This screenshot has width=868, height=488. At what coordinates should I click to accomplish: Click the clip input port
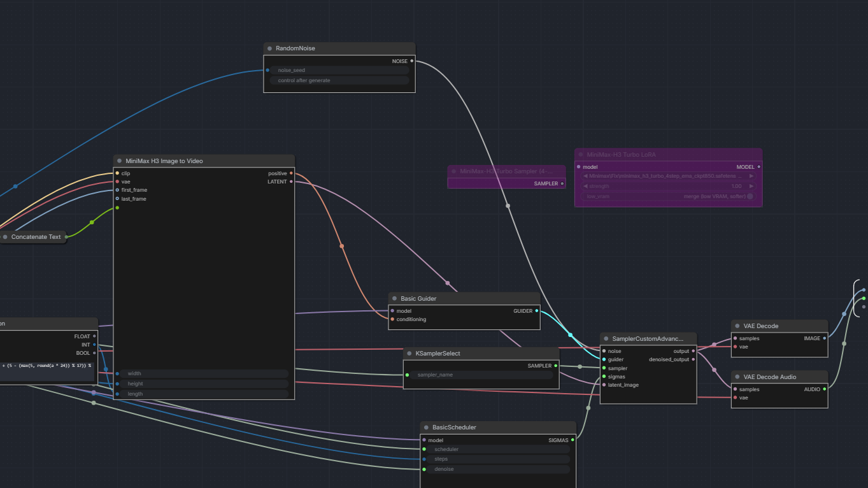coord(117,173)
